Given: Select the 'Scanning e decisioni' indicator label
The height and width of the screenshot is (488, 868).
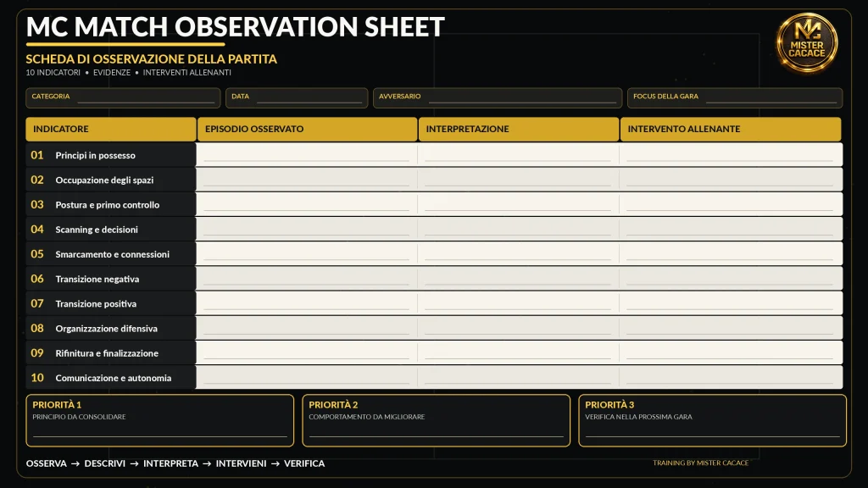Looking at the screenshot, I should [x=97, y=230].
